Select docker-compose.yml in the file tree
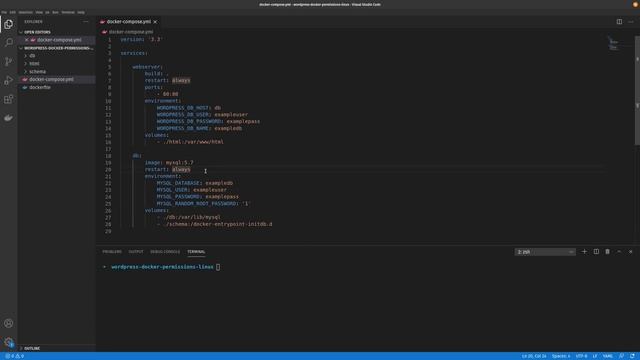Image resolution: width=640 pixels, height=360 pixels. [51, 79]
